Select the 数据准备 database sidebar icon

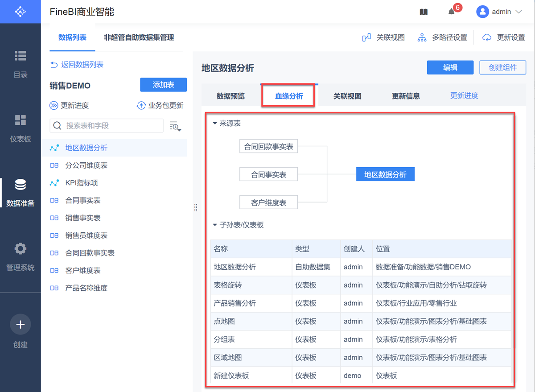(20, 184)
